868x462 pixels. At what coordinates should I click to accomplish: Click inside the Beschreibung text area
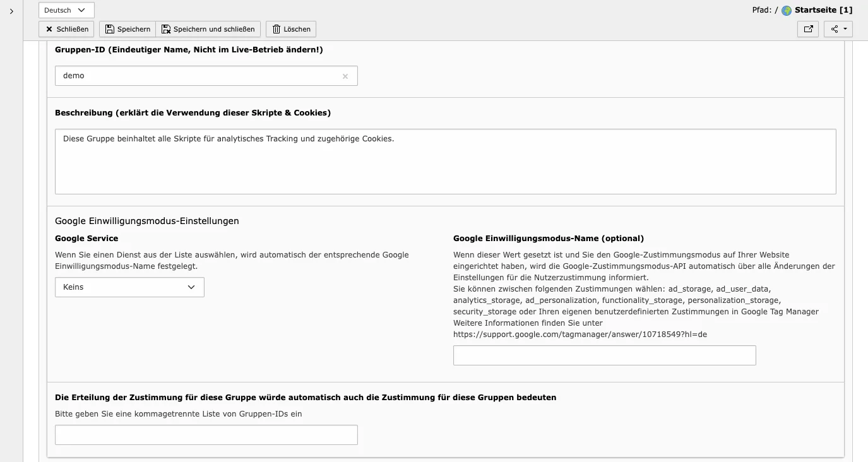coord(445,161)
